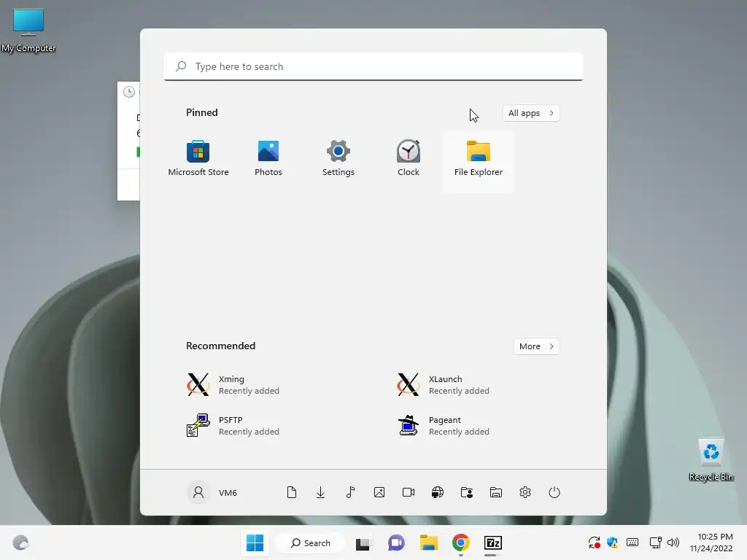Click the Power button
The width and height of the screenshot is (747, 560).
click(x=554, y=492)
